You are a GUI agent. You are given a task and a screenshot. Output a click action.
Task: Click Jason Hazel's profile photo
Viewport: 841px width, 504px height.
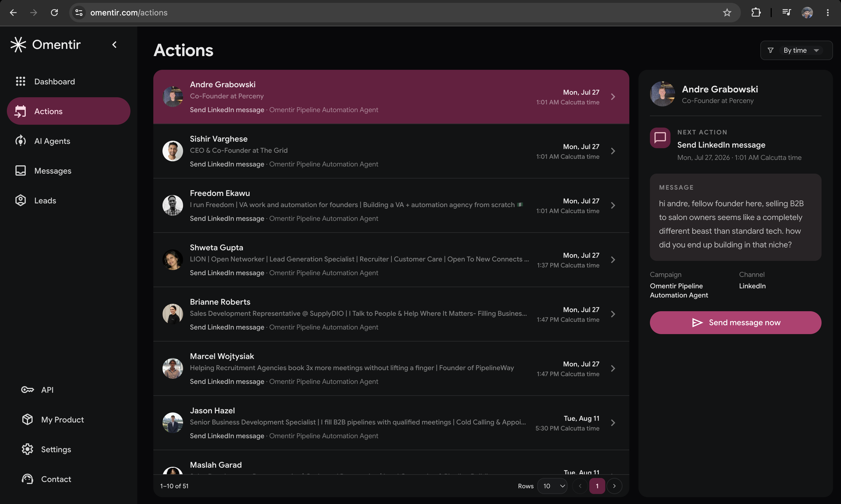pyautogui.click(x=172, y=423)
